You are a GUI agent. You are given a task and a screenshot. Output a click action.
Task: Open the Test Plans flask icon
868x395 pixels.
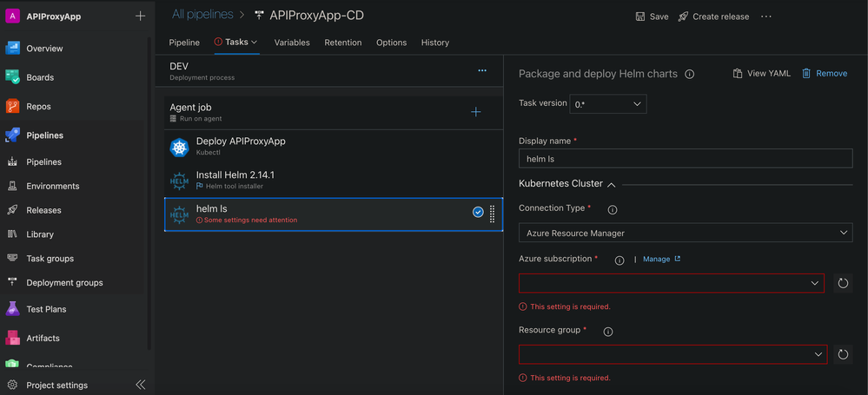(13, 309)
